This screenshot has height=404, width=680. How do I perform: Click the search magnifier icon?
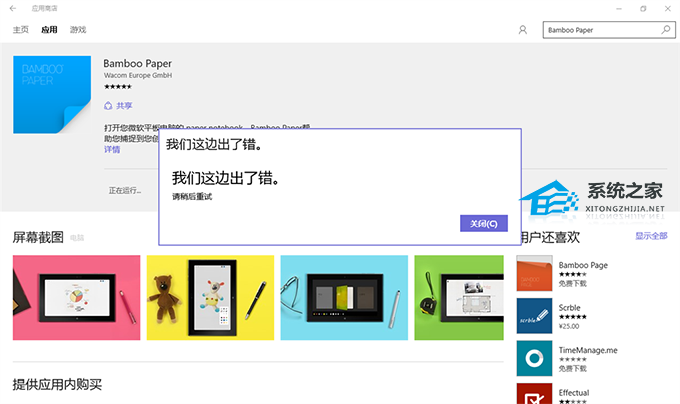click(x=666, y=29)
